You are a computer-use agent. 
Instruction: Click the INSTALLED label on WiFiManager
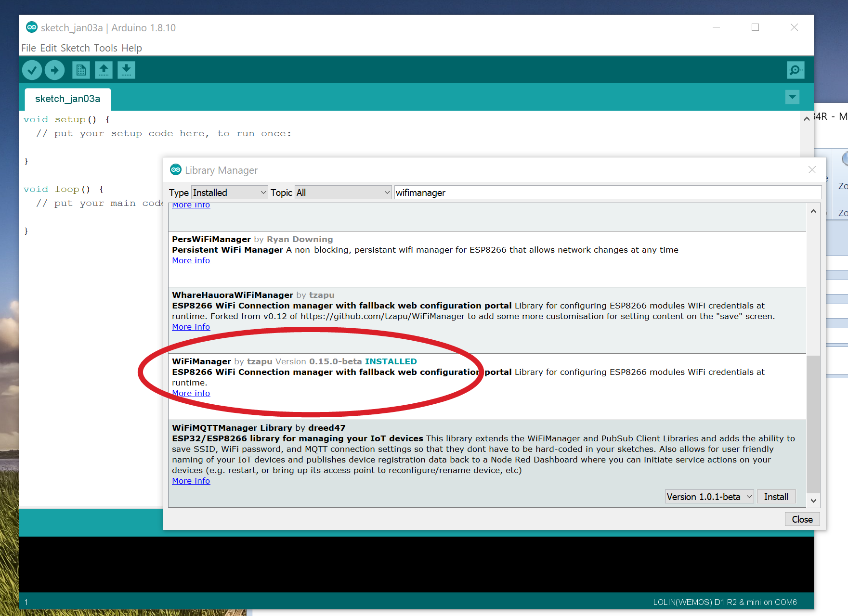tap(391, 361)
